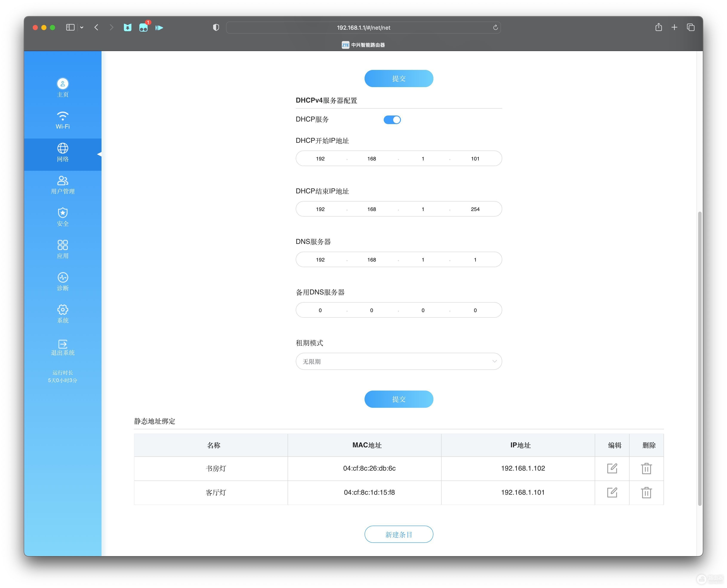The image size is (727, 588).
Task: Click the play-arrow extension icon
Action: [159, 28]
